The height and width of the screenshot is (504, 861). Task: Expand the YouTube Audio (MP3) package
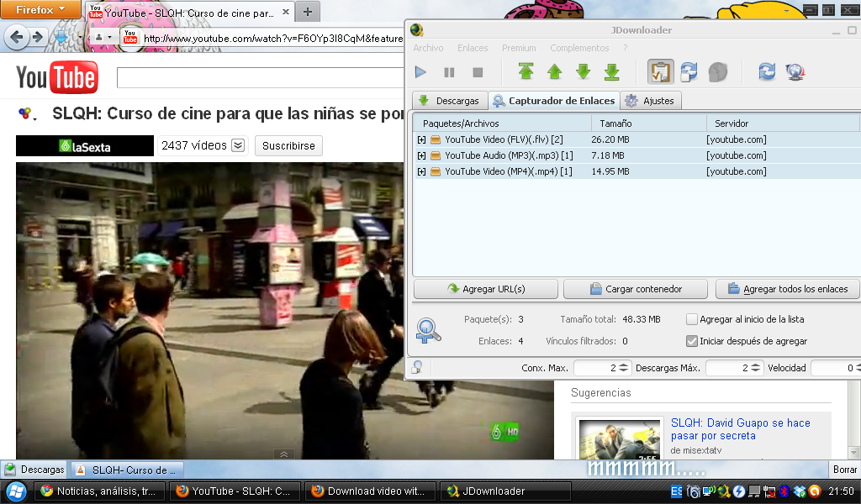422,155
